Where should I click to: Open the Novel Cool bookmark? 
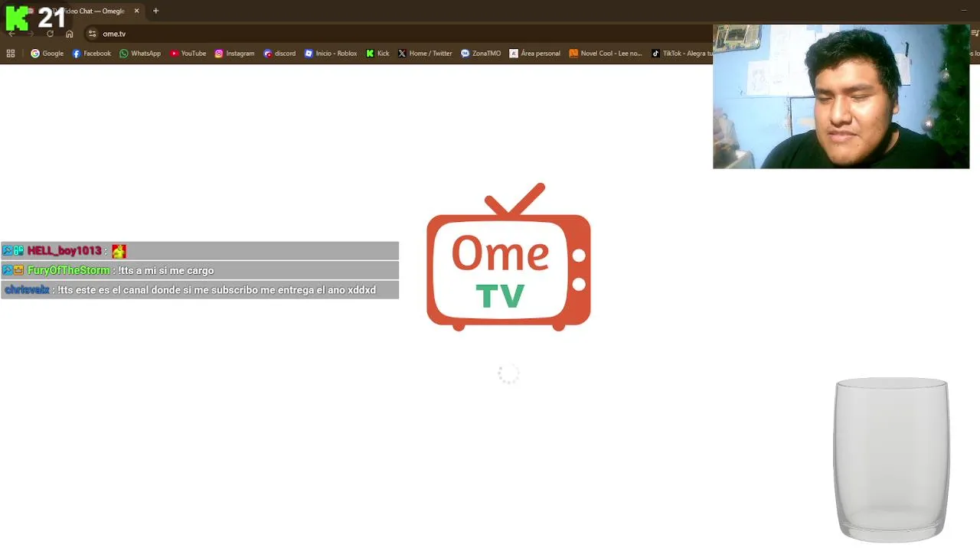[605, 54]
